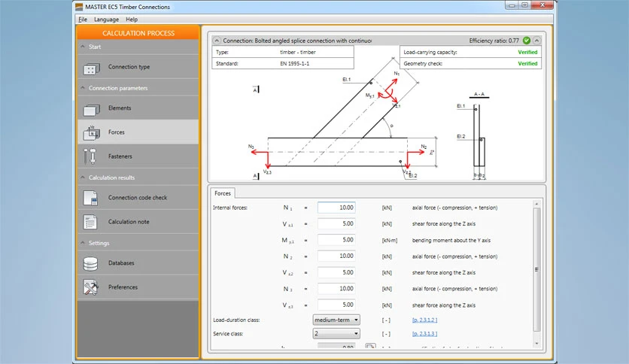
Task: Open the Help menu
Action: [132, 20]
